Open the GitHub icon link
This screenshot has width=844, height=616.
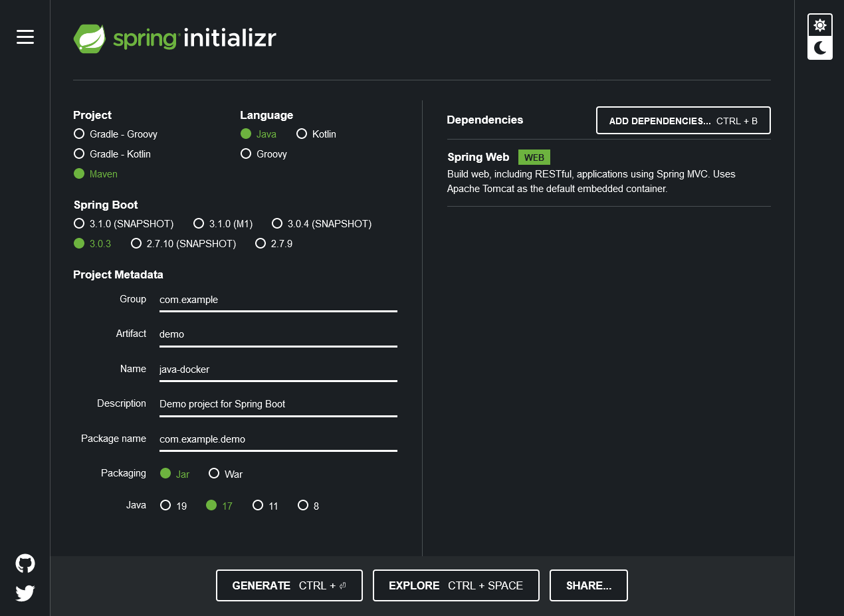[x=25, y=564]
